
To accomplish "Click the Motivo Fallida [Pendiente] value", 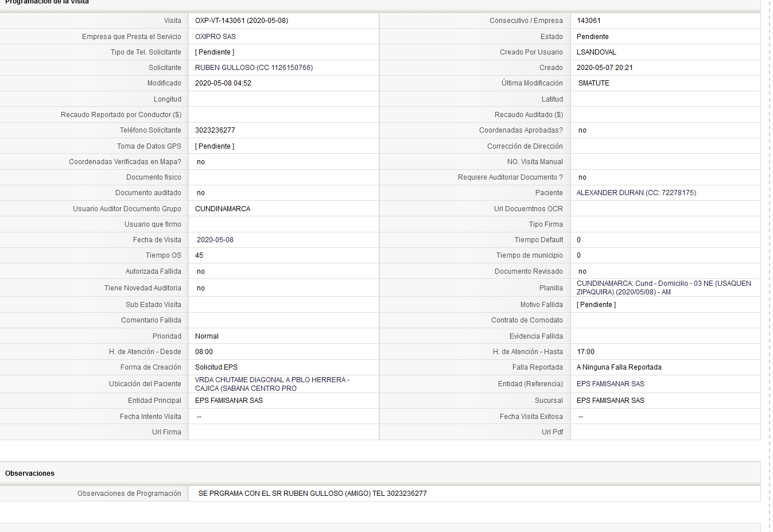I will pyautogui.click(x=596, y=305).
